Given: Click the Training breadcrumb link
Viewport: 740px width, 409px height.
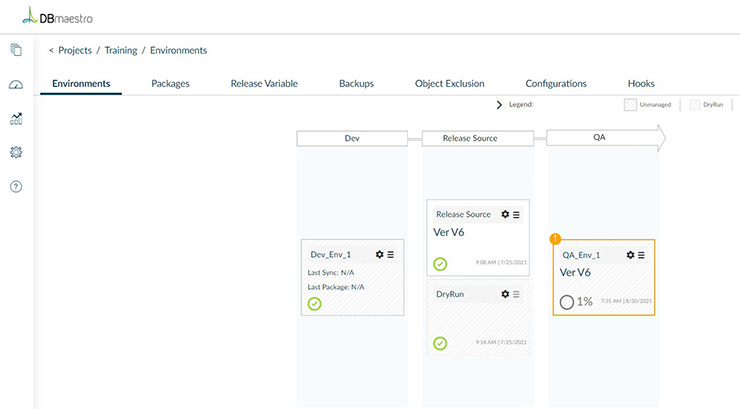Looking at the screenshot, I should (120, 50).
